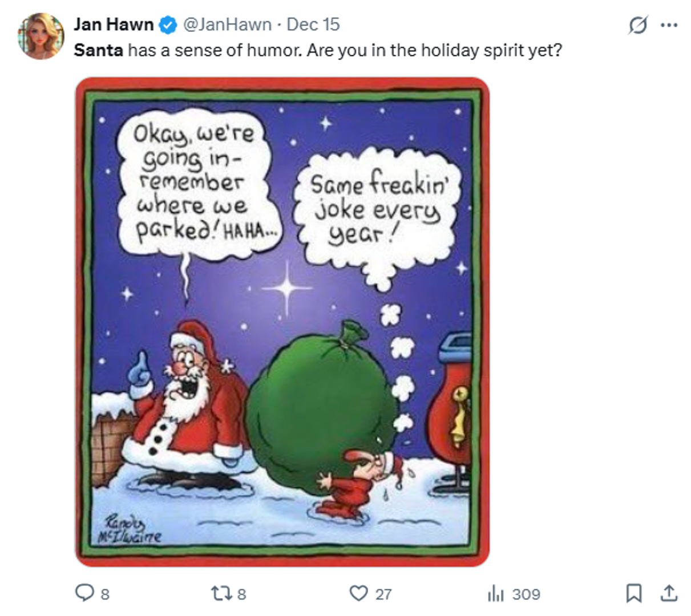Bookmark this post

pos(633,593)
